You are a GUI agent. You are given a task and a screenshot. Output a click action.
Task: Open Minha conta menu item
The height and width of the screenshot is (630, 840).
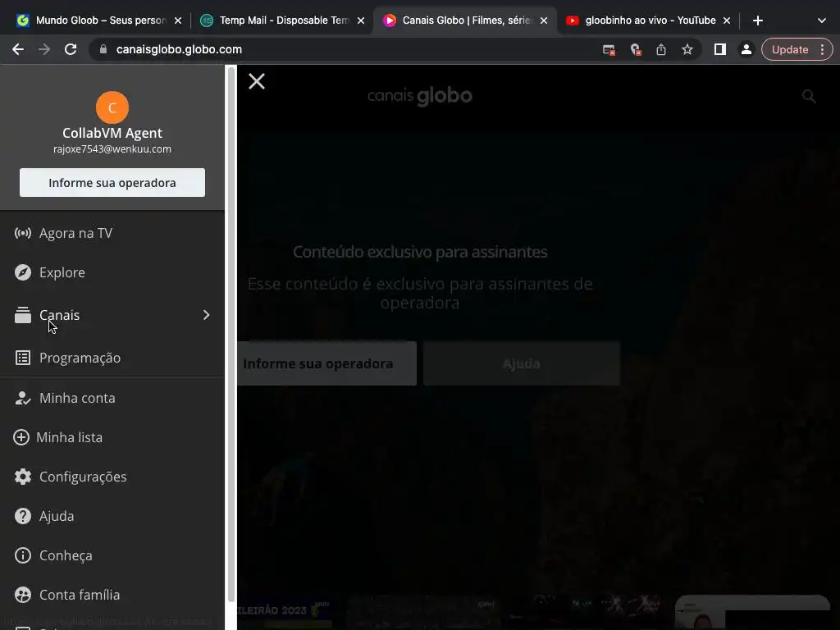(x=112, y=398)
